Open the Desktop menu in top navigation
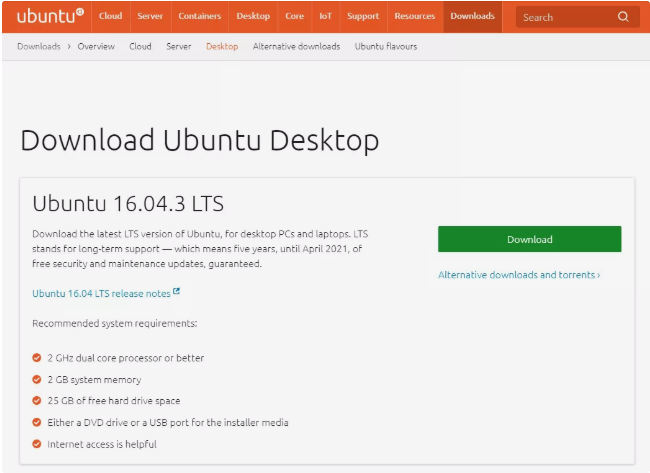Viewport: 650px width, 473px height. 253,16
